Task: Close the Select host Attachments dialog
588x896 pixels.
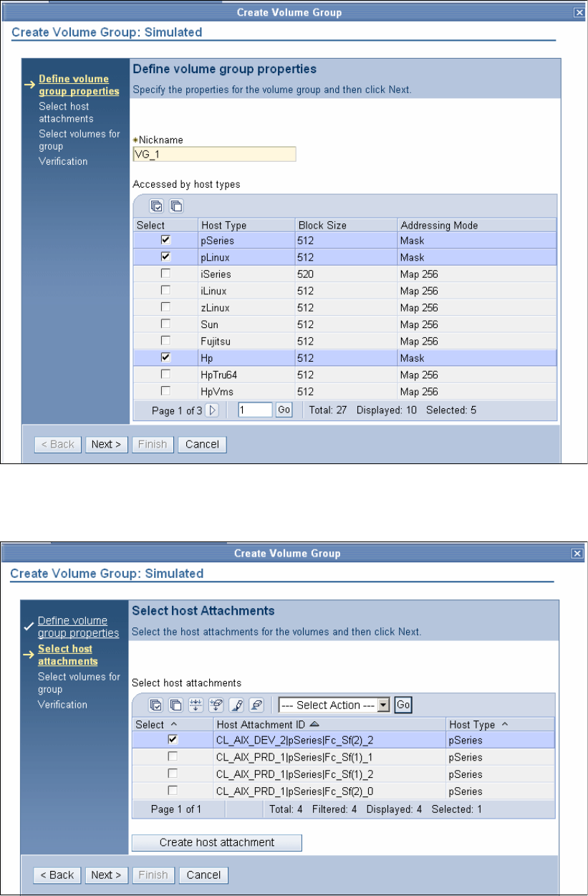Action: tap(577, 553)
